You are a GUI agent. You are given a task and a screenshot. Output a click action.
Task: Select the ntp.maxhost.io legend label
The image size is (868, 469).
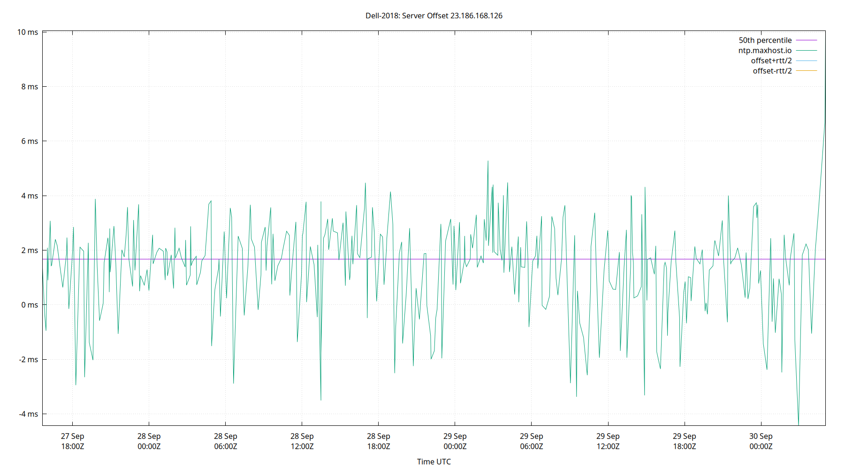coord(765,51)
